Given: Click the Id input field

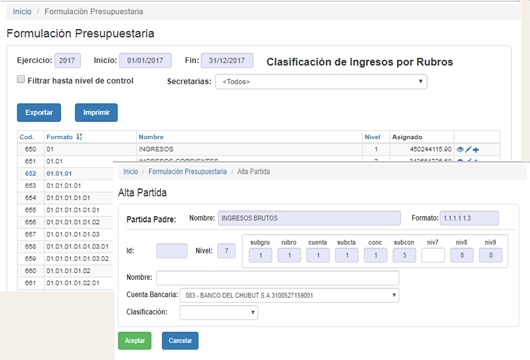Looking at the screenshot, I should point(172,251).
